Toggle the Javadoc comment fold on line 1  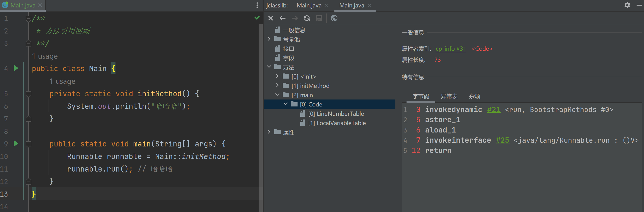(x=29, y=19)
